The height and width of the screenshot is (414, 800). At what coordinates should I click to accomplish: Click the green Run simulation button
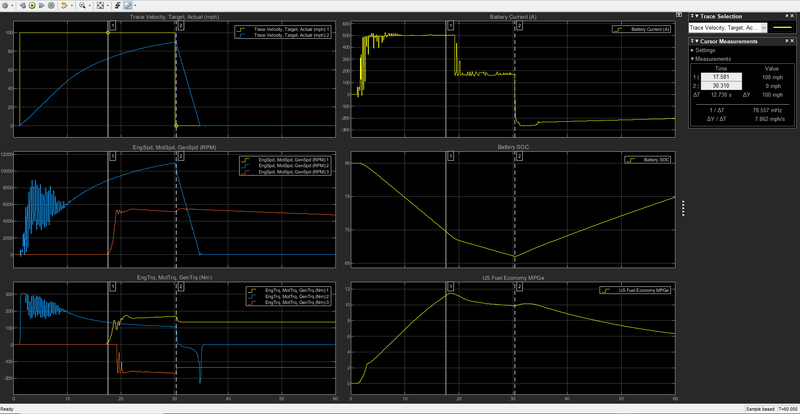pyautogui.click(x=31, y=5)
